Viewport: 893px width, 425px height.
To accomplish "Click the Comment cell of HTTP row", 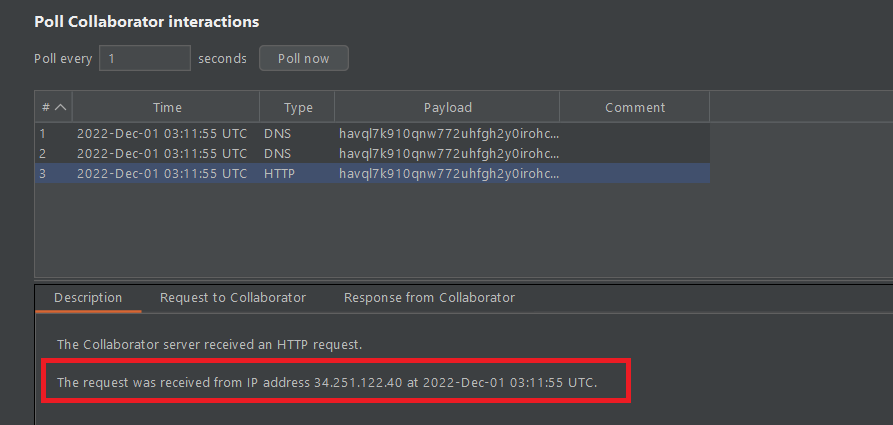I will click(x=634, y=173).
